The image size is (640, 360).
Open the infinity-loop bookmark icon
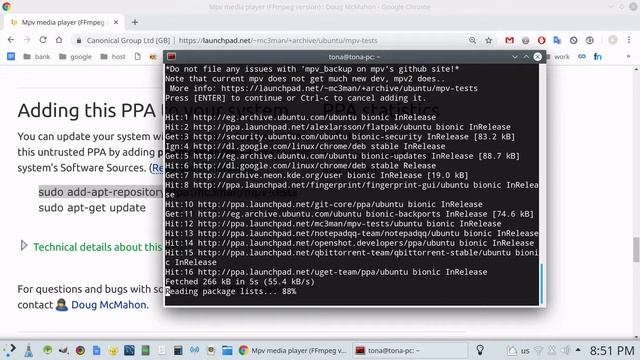coord(582,56)
